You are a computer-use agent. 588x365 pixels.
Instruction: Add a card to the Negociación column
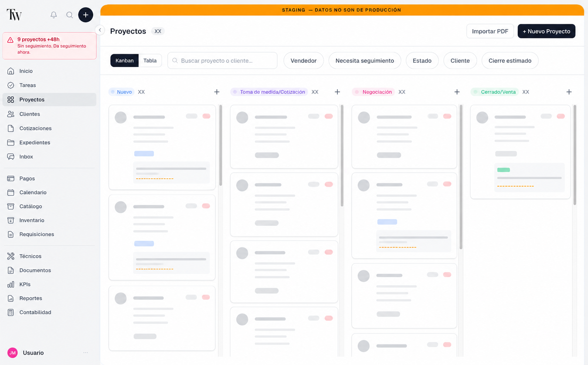[x=457, y=92]
